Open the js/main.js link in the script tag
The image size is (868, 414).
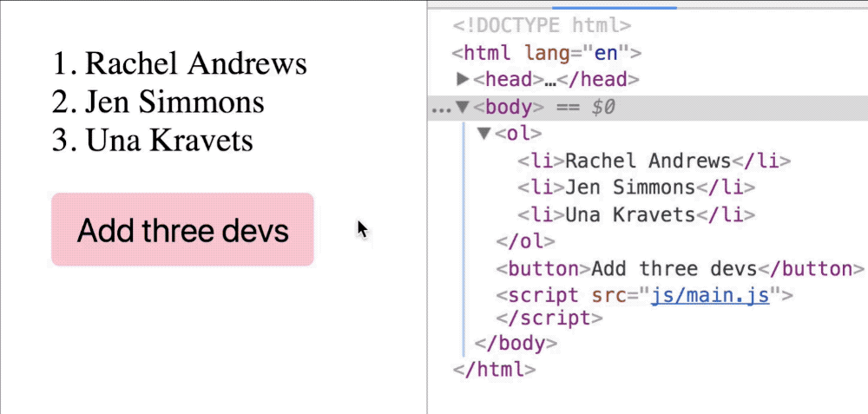coord(710,295)
